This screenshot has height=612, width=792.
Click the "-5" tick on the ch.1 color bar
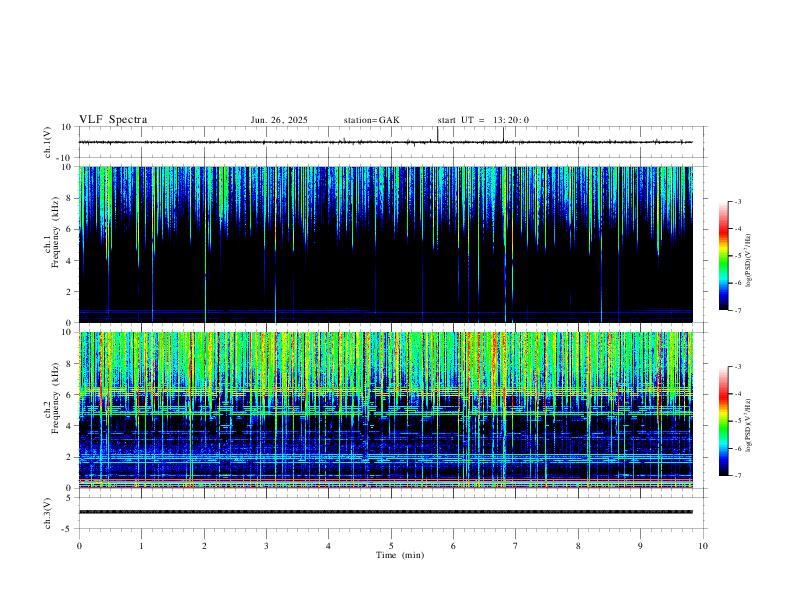tap(737, 256)
